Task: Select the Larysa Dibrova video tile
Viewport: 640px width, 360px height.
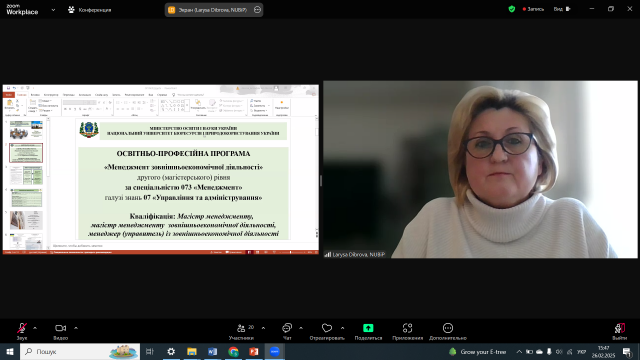Action: [480, 169]
